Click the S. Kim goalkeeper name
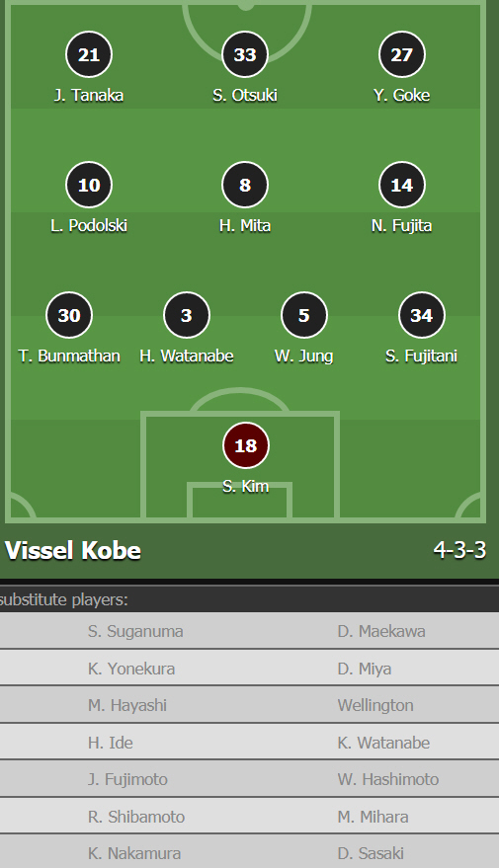Screen dimensions: 499x868 (x=245, y=486)
